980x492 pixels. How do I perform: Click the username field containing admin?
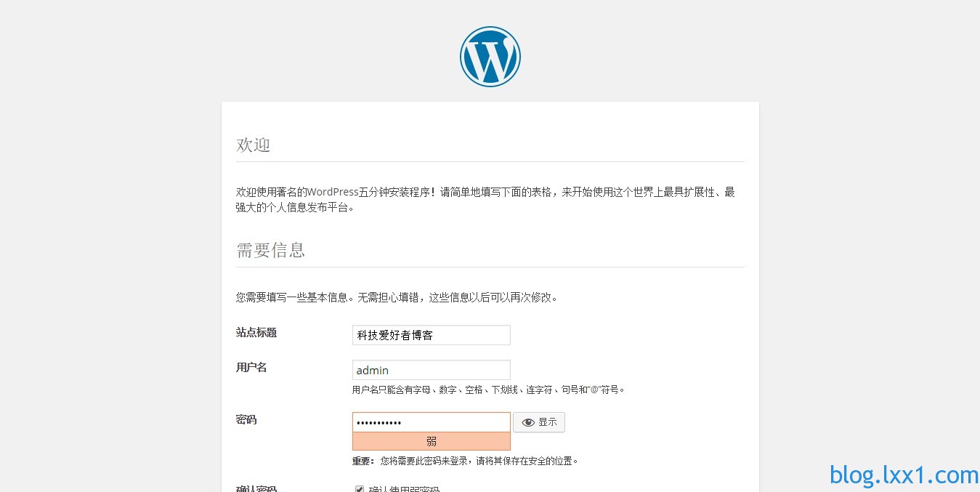pyautogui.click(x=432, y=370)
